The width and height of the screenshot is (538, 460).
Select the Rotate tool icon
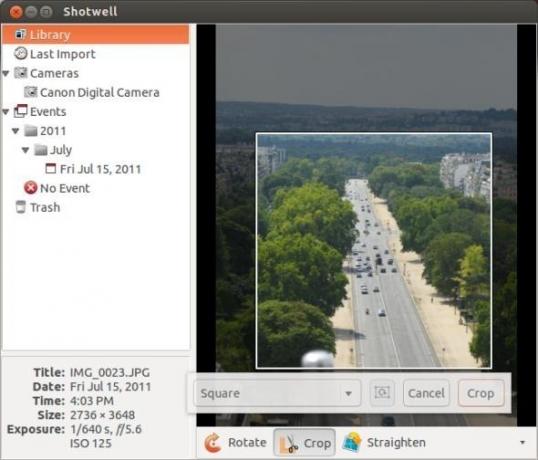click(x=213, y=443)
